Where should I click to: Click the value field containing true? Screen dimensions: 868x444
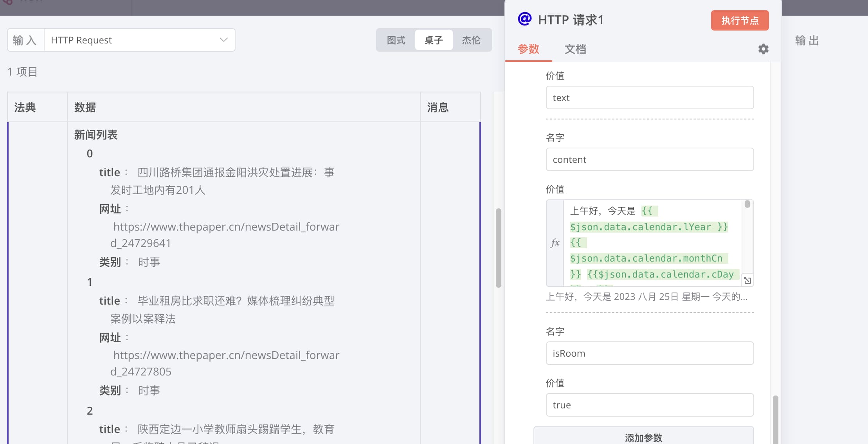649,405
